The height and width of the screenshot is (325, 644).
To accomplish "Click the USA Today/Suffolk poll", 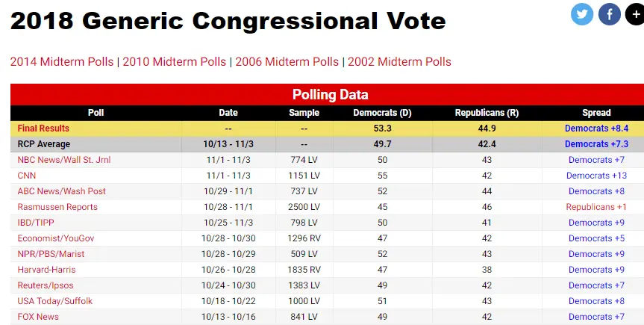I will (54, 301).
